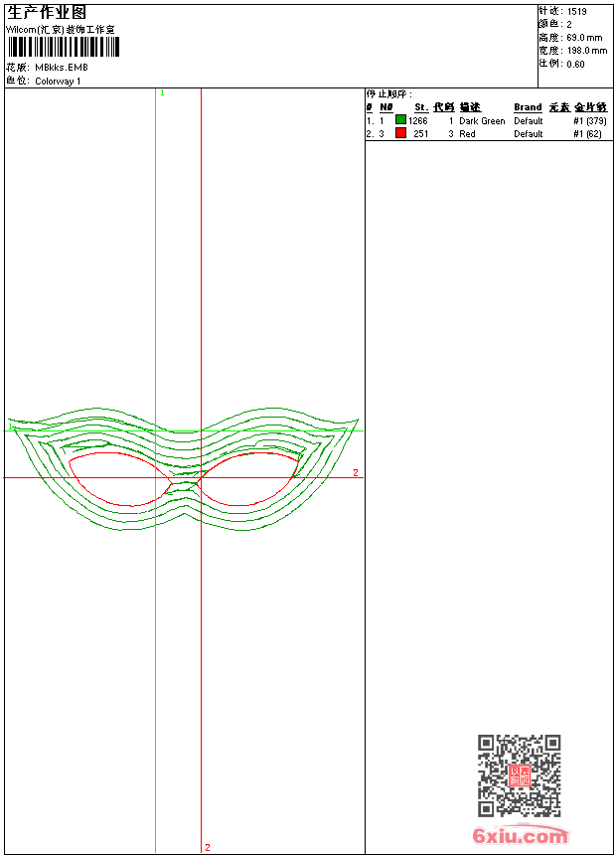Screen dimensions: 616x855
Task: Select the barcode under the studio name
Action: click(x=63, y=47)
